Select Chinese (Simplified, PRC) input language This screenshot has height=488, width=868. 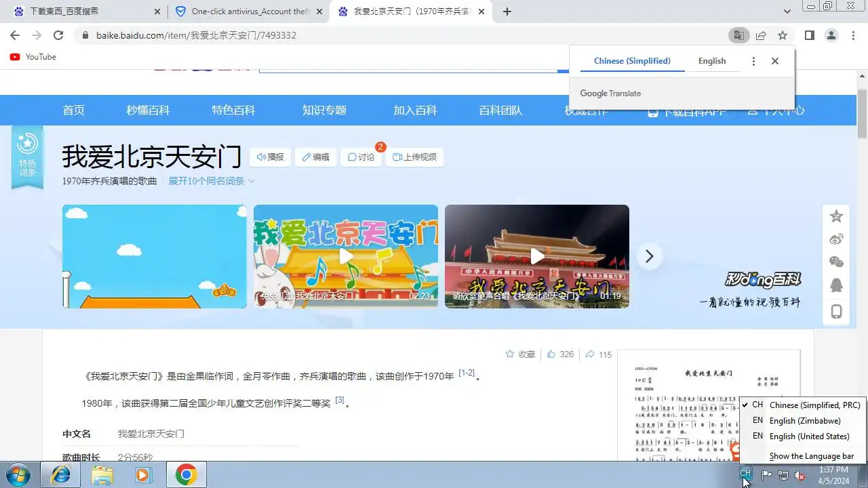[x=803, y=405]
